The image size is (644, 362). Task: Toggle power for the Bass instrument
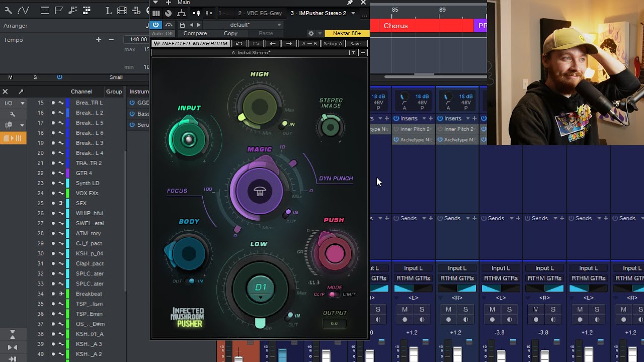point(132,114)
